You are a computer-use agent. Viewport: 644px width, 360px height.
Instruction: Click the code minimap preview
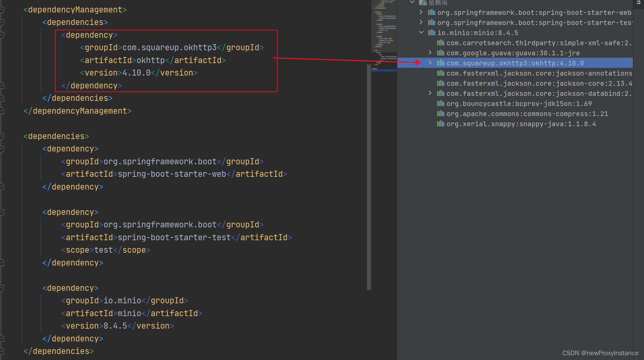(384, 35)
